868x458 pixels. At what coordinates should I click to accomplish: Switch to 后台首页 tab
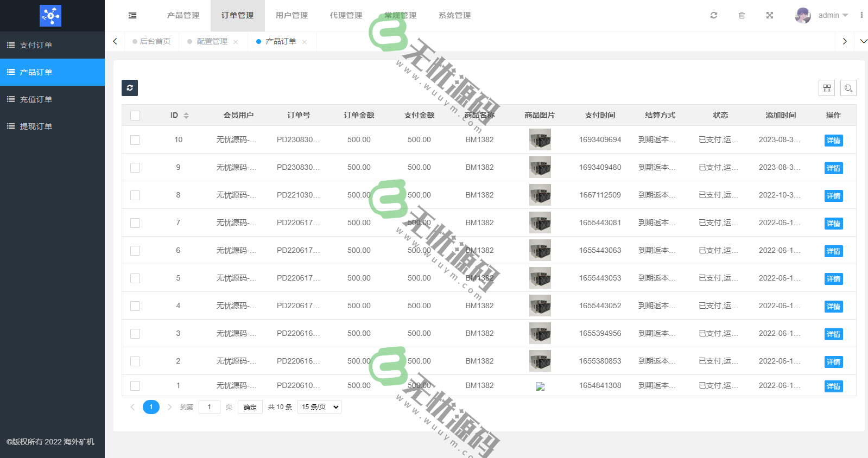click(151, 41)
